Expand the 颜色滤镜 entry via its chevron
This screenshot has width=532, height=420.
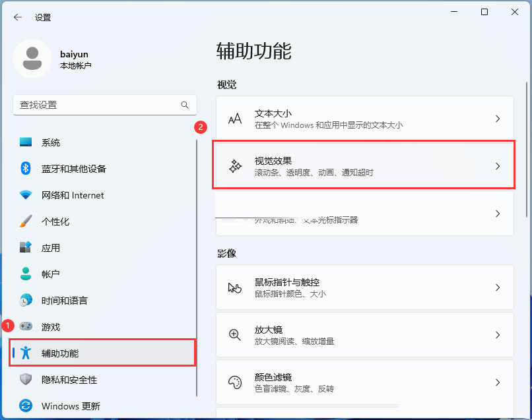pyautogui.click(x=497, y=382)
